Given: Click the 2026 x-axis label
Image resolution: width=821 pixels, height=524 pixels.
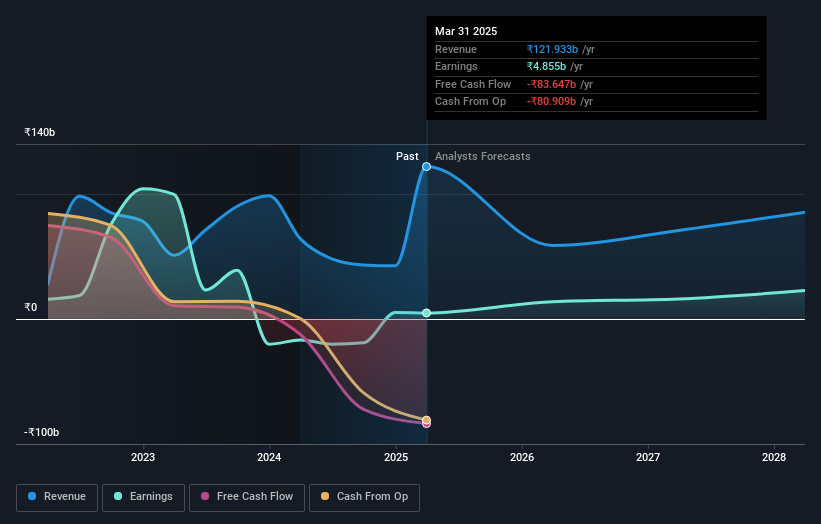Looking at the screenshot, I should (522, 457).
